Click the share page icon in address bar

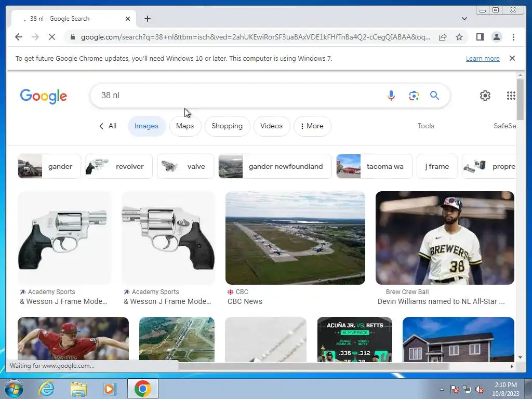point(443,37)
